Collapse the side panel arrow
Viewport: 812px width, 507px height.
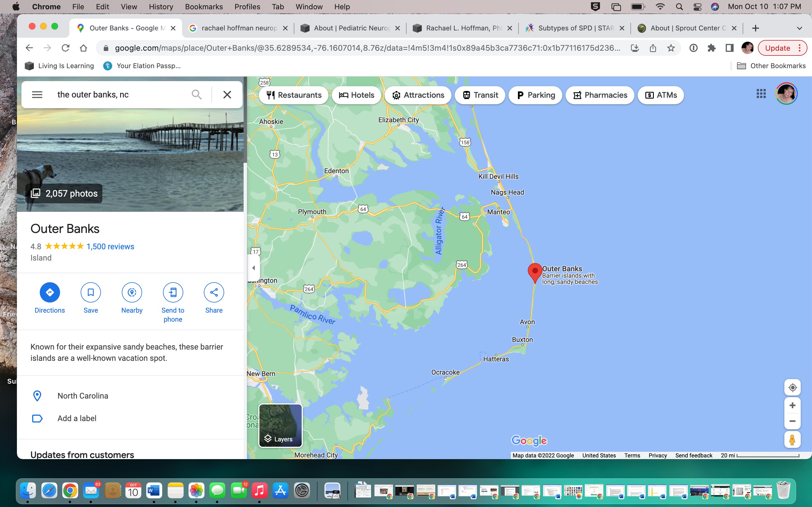[x=254, y=268]
